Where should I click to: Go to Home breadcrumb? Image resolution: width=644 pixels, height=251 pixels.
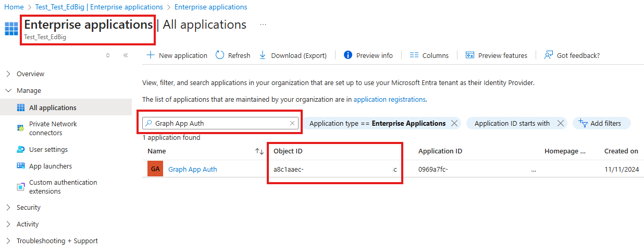14,7
